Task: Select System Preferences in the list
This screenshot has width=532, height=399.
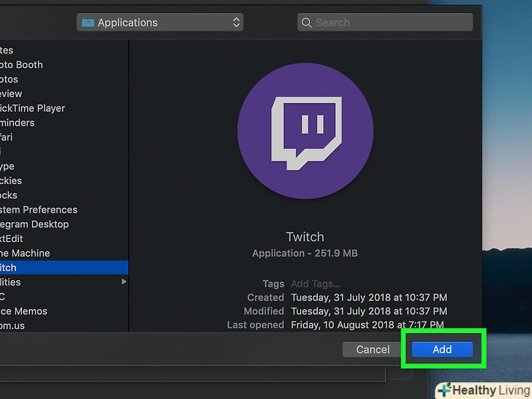Action: 64,210
